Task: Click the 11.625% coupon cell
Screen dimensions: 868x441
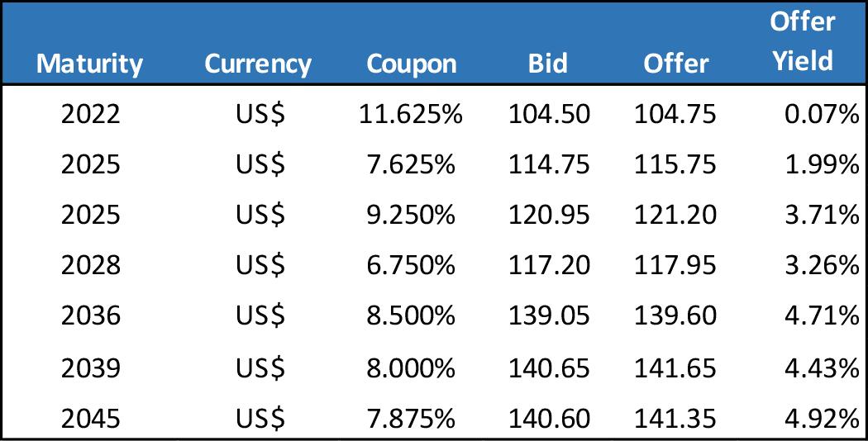Action: click(x=411, y=114)
